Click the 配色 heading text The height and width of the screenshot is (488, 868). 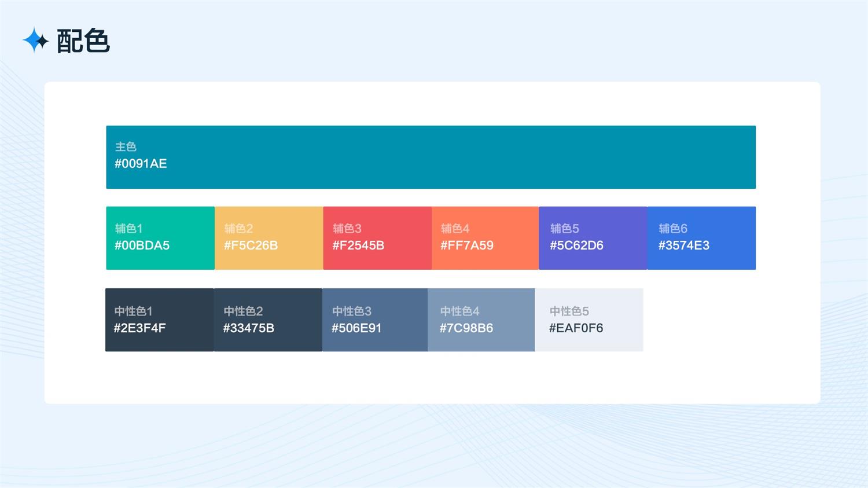coord(83,41)
